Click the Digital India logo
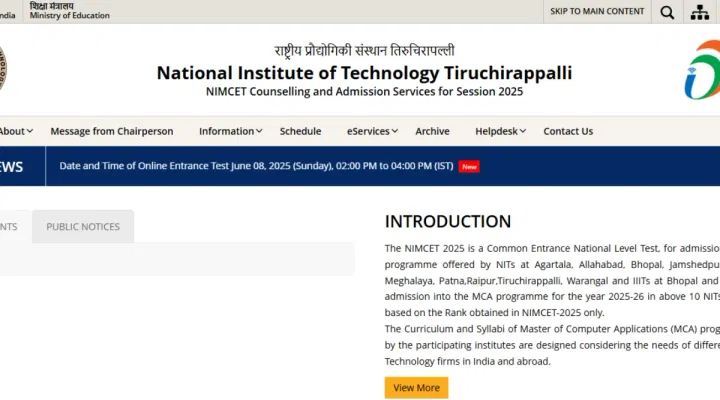This screenshot has width=720, height=400. [702, 70]
